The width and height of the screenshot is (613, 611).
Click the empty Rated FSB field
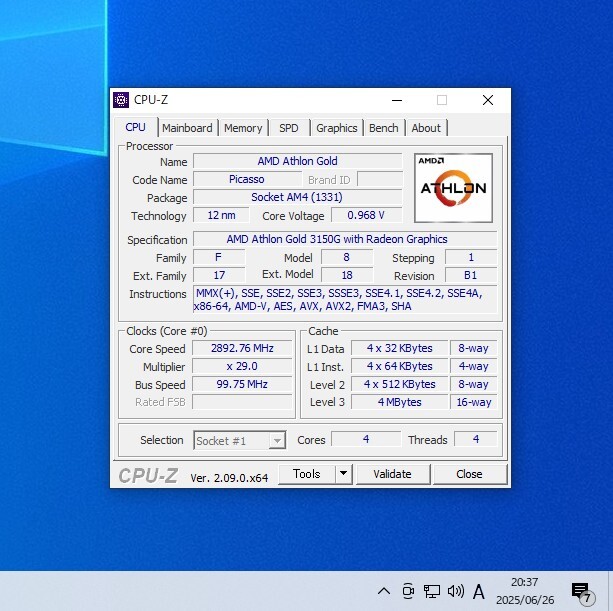click(242, 402)
